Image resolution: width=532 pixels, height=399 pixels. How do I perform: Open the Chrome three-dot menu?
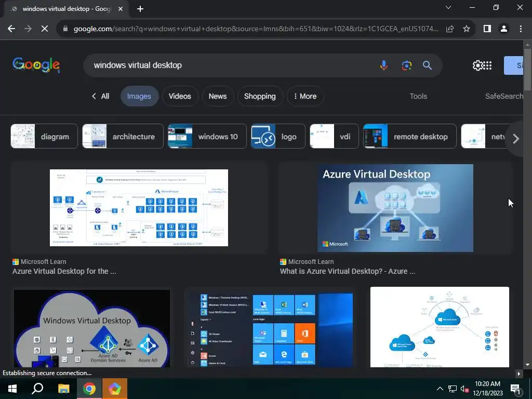521,29
